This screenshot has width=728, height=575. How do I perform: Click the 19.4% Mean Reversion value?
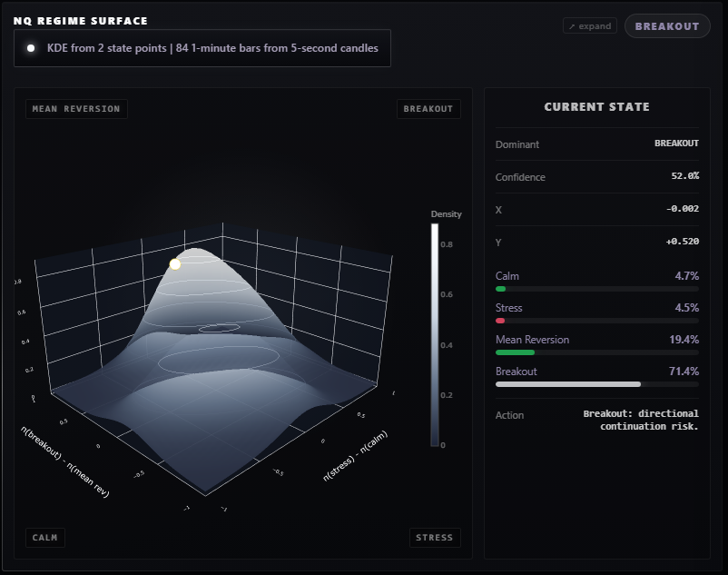point(684,340)
